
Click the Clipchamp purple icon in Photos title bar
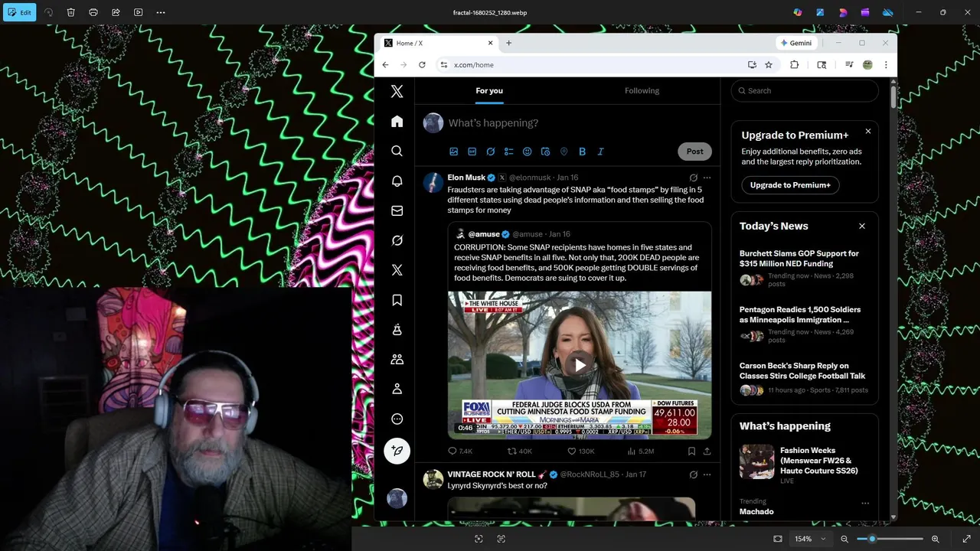point(865,12)
